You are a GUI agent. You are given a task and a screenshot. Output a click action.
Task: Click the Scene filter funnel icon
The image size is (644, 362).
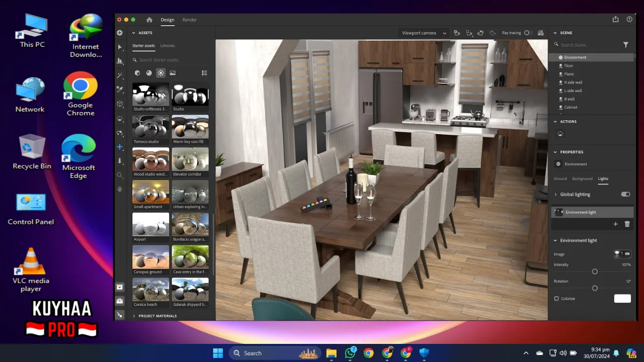click(626, 45)
